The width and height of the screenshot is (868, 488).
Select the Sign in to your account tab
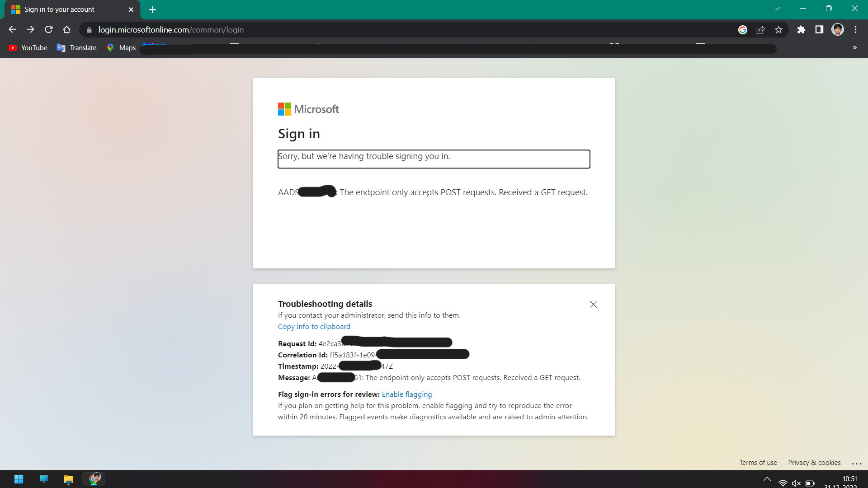point(59,9)
